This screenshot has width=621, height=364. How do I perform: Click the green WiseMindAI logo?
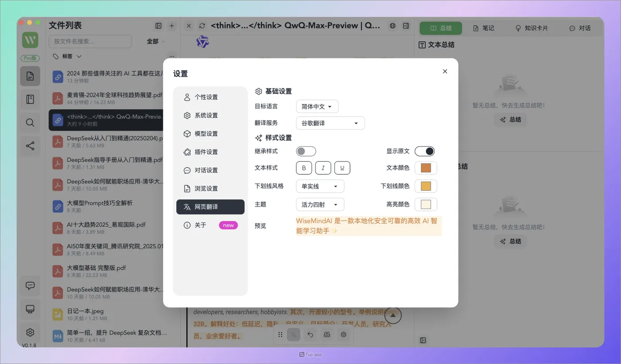[x=30, y=40]
